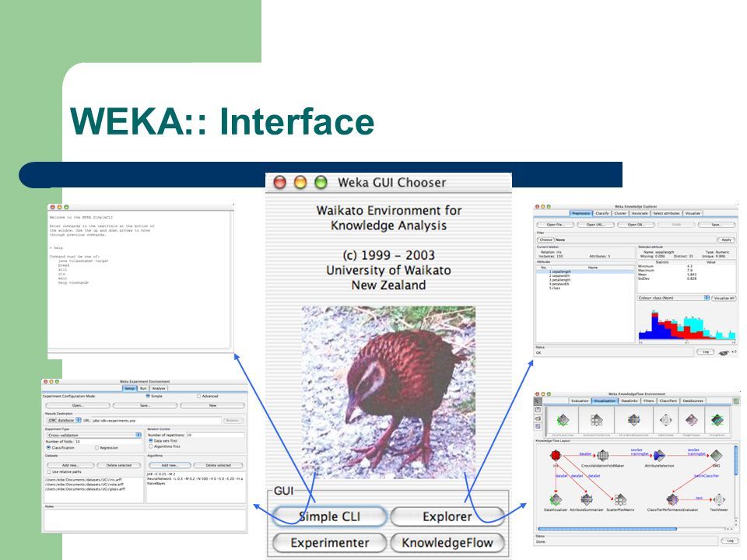Open the Cluster tab in Explorer

pyautogui.click(x=620, y=213)
